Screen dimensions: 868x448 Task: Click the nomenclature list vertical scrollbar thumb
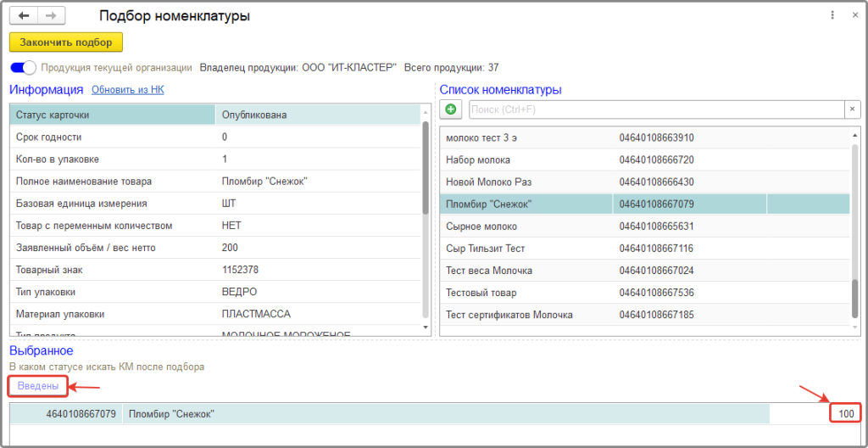[x=855, y=300]
